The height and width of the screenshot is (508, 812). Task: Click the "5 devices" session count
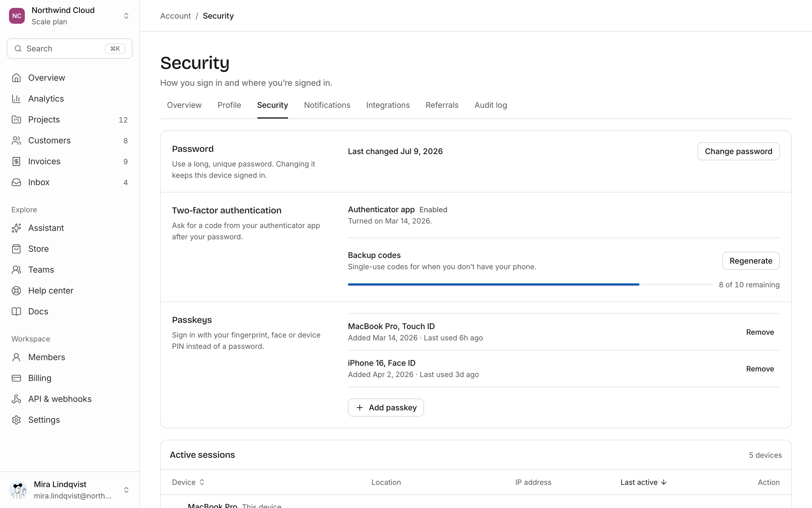pos(765,455)
